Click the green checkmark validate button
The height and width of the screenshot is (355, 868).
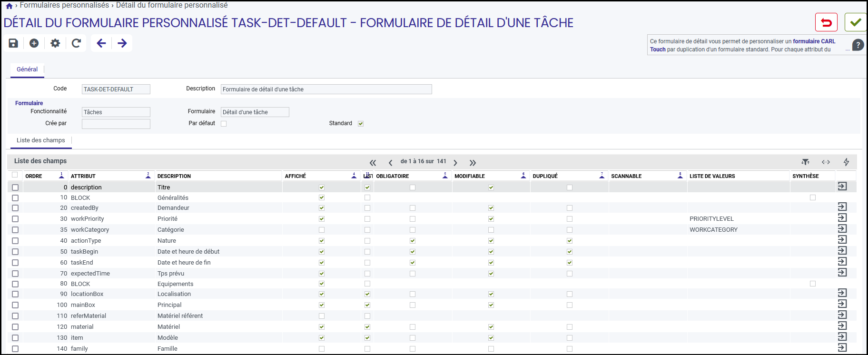(x=856, y=22)
